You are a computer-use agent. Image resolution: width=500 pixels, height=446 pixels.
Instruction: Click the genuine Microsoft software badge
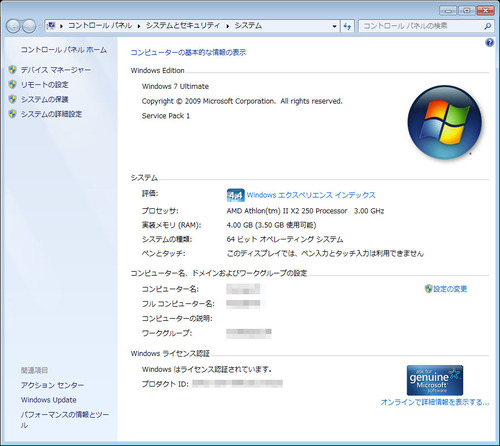435,380
